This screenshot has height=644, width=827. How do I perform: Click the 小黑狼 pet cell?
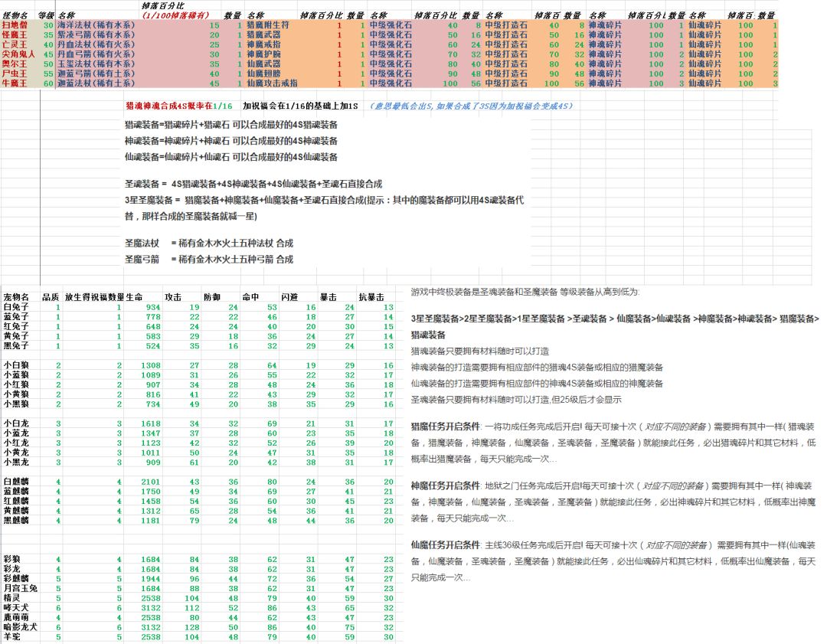click(16, 404)
